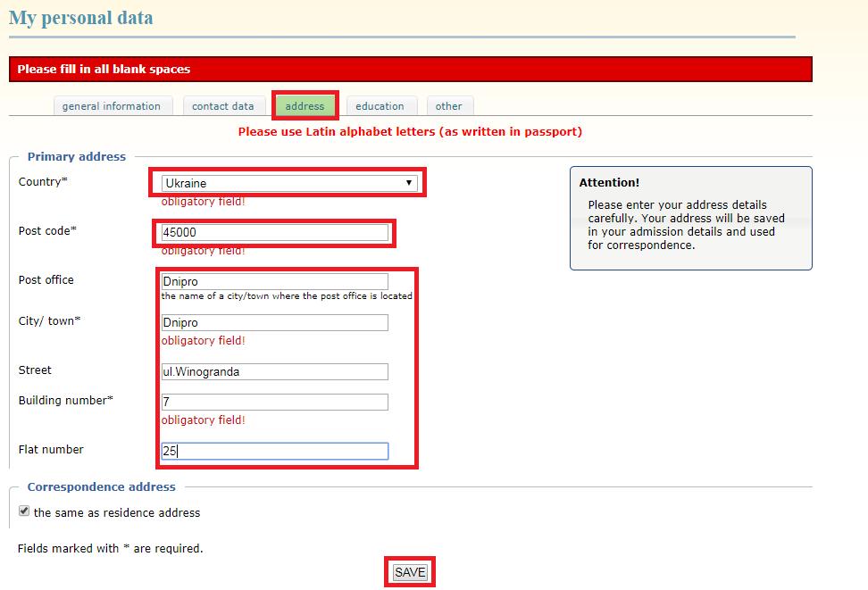Click the 'Attention!' box heading
The height and width of the screenshot is (590, 868).
click(610, 183)
